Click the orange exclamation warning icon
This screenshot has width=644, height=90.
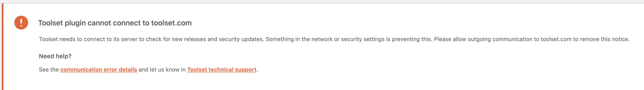pyautogui.click(x=21, y=23)
